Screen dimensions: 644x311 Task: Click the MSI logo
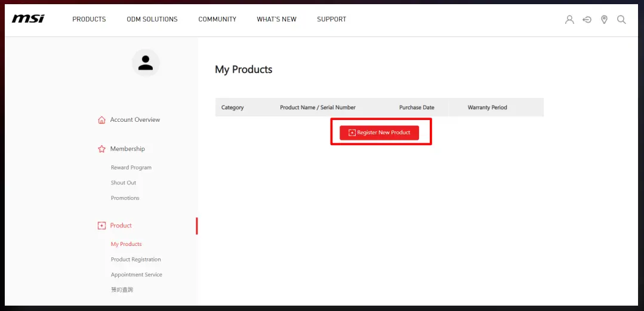point(28,19)
